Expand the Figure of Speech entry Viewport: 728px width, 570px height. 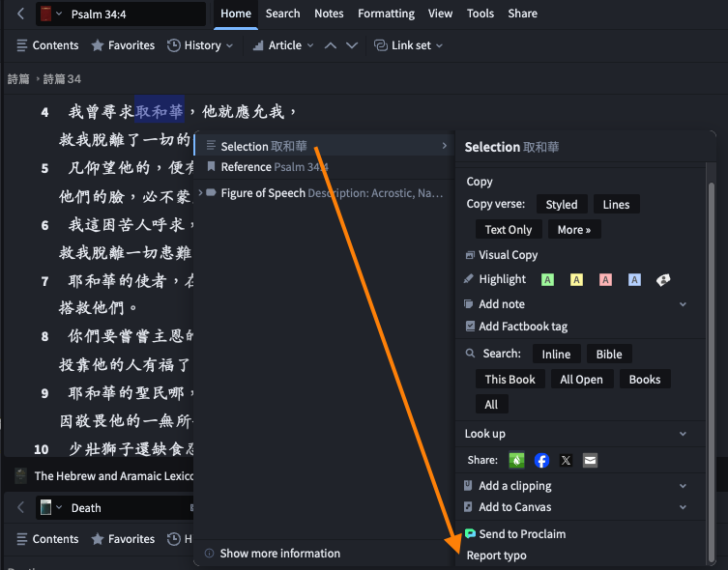point(200,192)
